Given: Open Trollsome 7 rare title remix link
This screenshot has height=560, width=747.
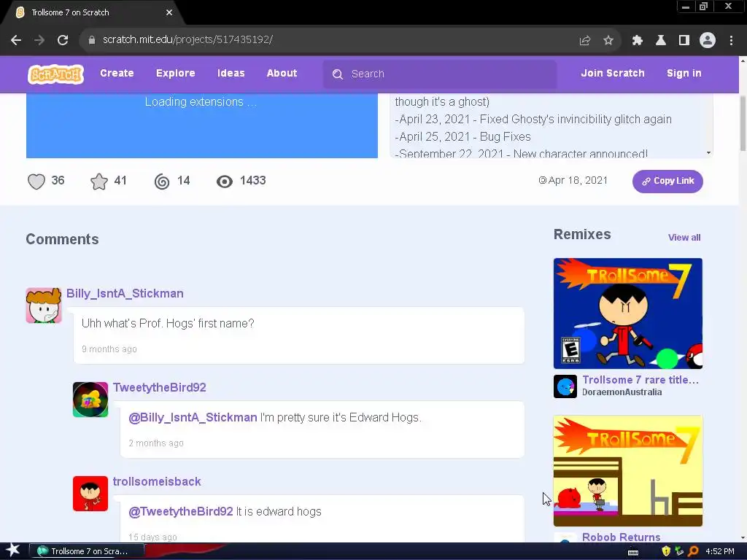Looking at the screenshot, I should pyautogui.click(x=640, y=380).
